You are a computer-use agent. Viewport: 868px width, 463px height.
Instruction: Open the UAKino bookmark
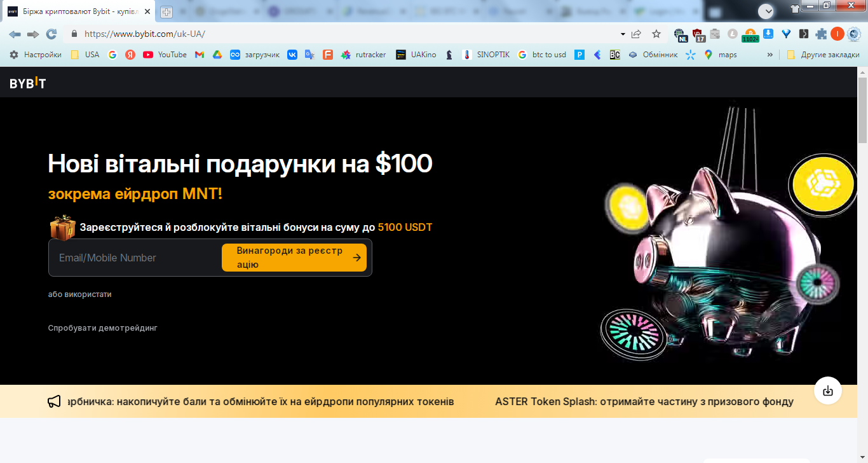(416, 55)
